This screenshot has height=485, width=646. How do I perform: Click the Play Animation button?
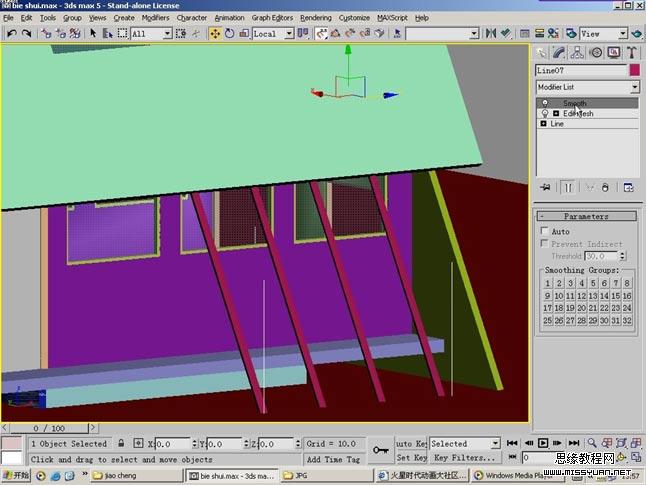coord(543,443)
